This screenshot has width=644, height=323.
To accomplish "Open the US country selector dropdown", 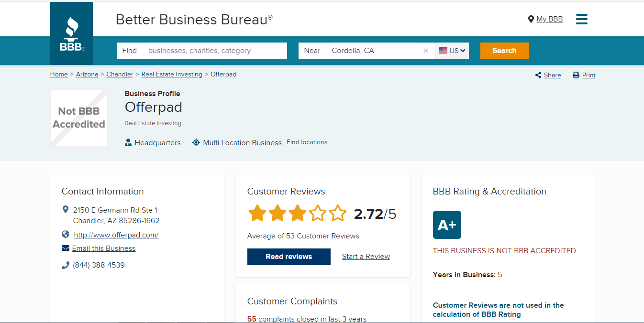I will tap(451, 50).
